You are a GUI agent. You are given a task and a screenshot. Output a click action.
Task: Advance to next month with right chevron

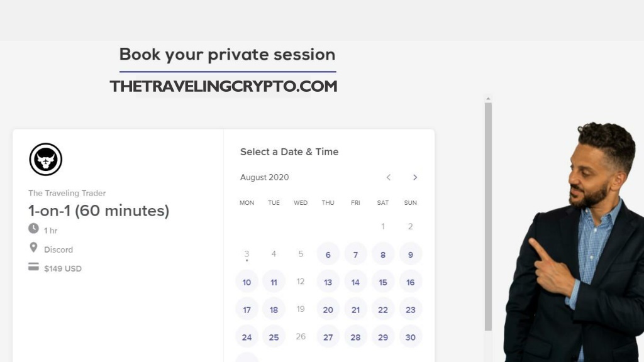click(415, 177)
